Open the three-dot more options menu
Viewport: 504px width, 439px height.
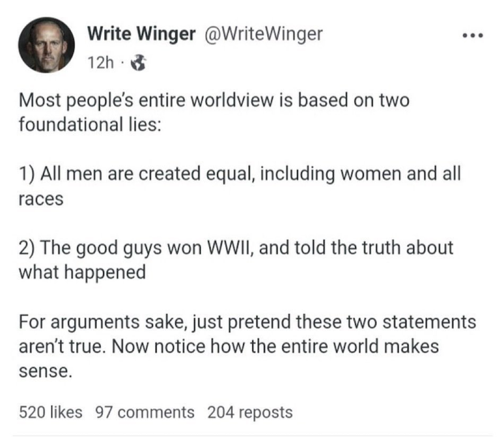473,35
